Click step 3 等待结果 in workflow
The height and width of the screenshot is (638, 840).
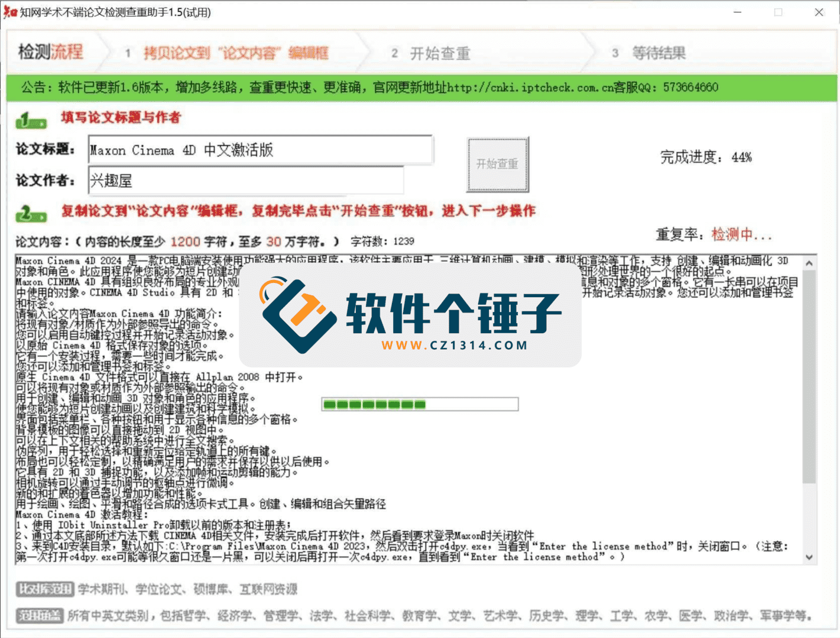click(648, 53)
